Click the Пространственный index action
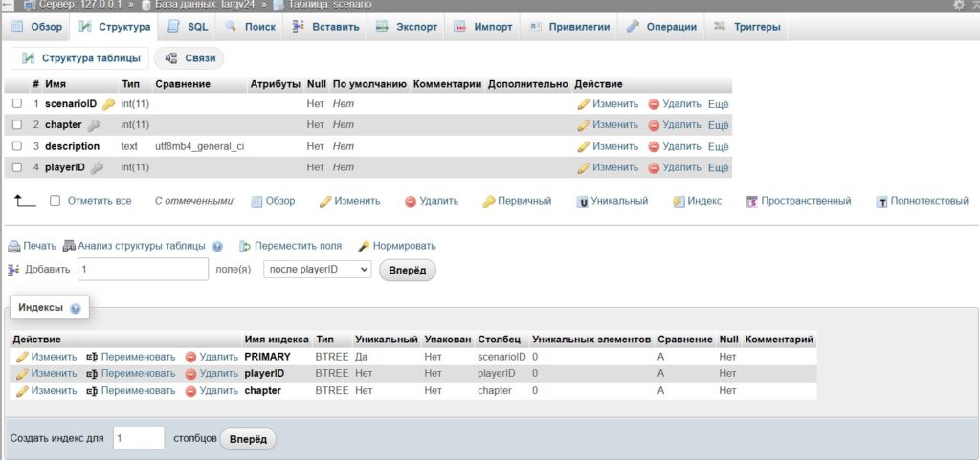Screen dimensions: 980x460 (x=799, y=201)
